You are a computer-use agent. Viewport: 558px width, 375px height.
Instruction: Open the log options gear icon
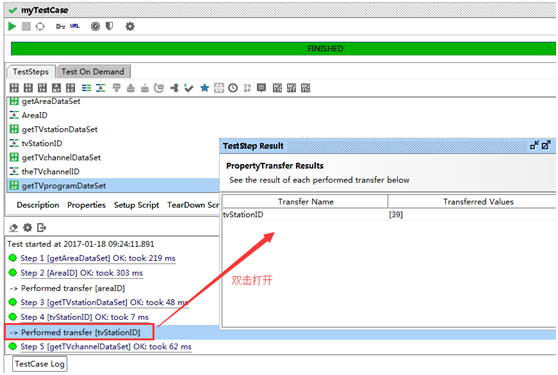pos(27,228)
